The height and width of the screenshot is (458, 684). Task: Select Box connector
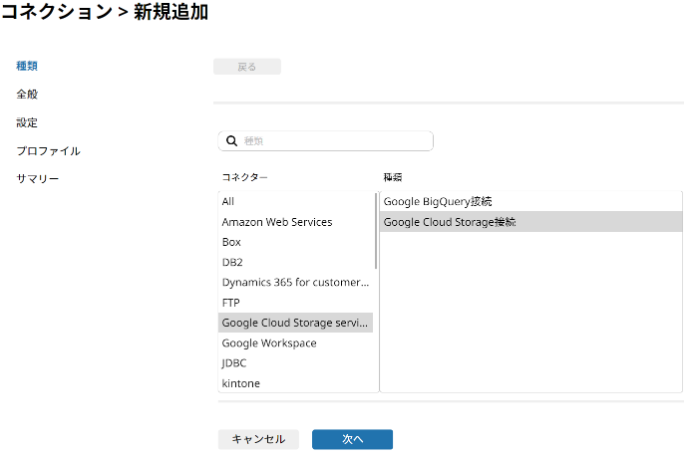click(295, 242)
